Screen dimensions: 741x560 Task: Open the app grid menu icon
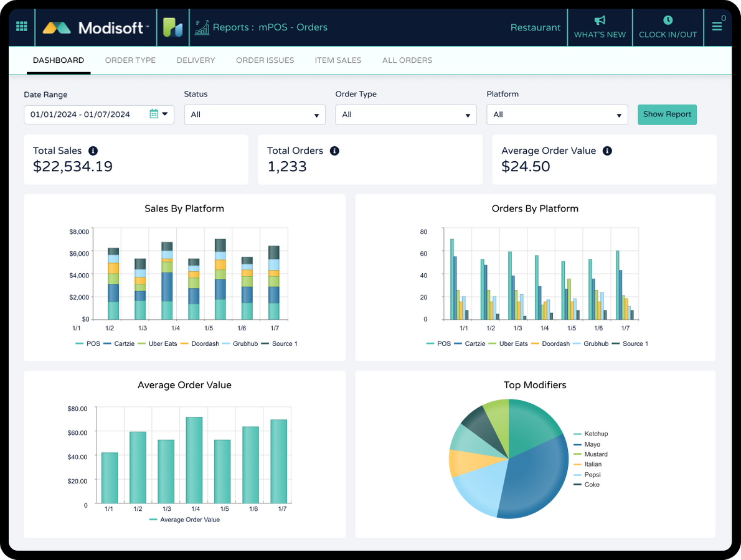[x=22, y=27]
